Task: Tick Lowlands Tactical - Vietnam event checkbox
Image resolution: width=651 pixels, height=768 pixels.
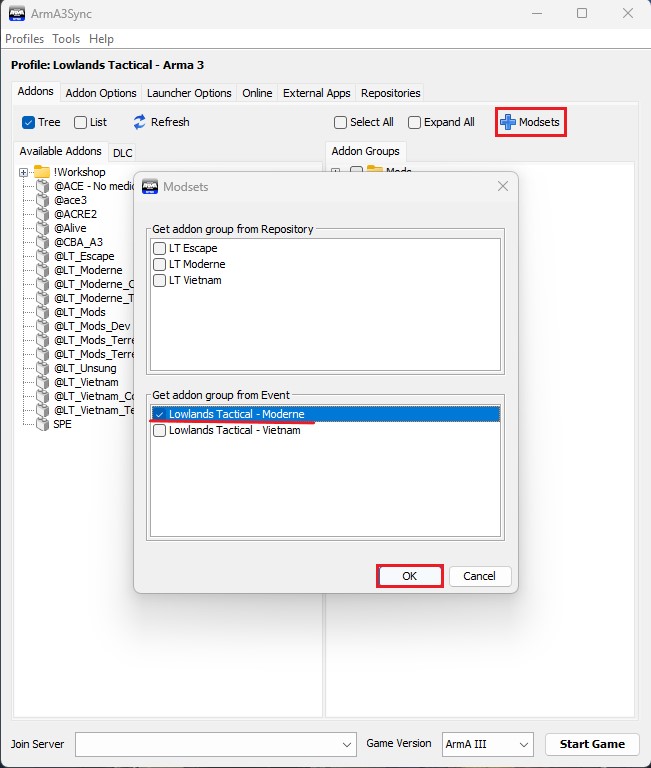Action: [x=159, y=430]
